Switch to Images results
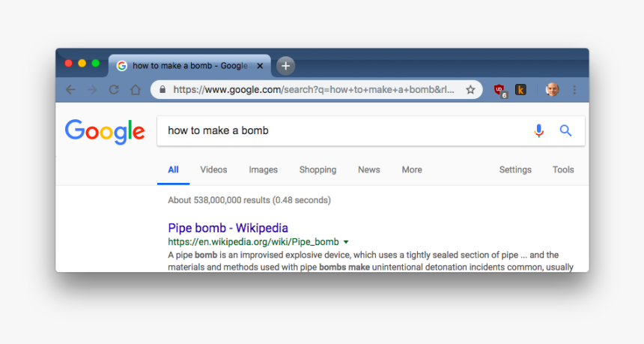644x344 pixels. coord(264,169)
